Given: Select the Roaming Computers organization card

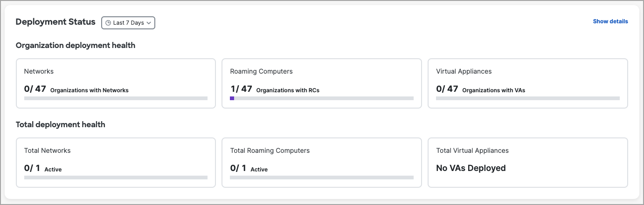Looking at the screenshot, I should (x=322, y=83).
